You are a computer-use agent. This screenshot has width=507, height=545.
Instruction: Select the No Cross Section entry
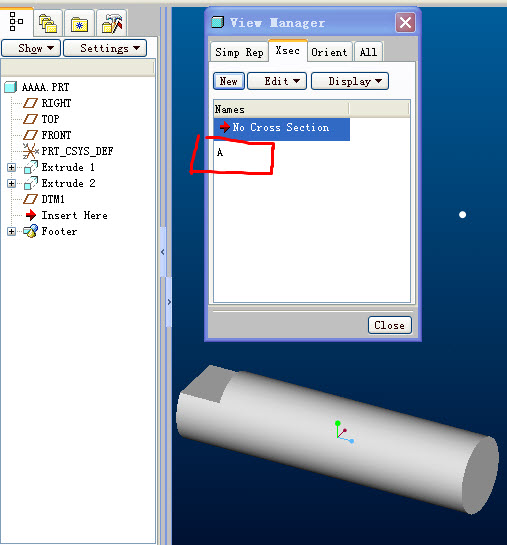pyautogui.click(x=281, y=128)
